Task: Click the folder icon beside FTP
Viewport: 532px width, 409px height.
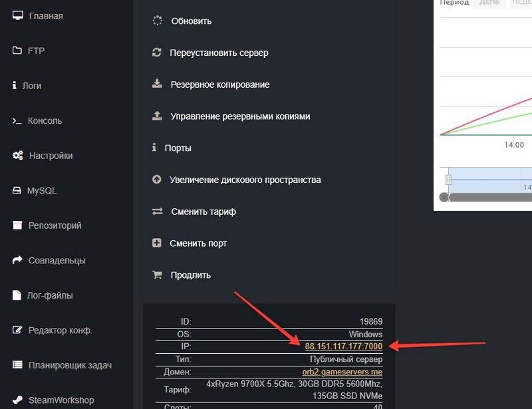Action: [x=17, y=51]
